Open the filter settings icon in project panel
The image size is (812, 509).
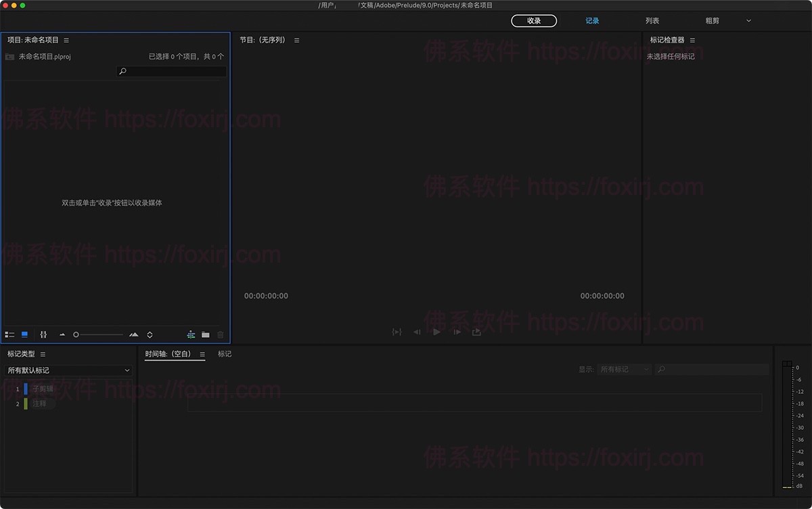pyautogui.click(x=43, y=334)
